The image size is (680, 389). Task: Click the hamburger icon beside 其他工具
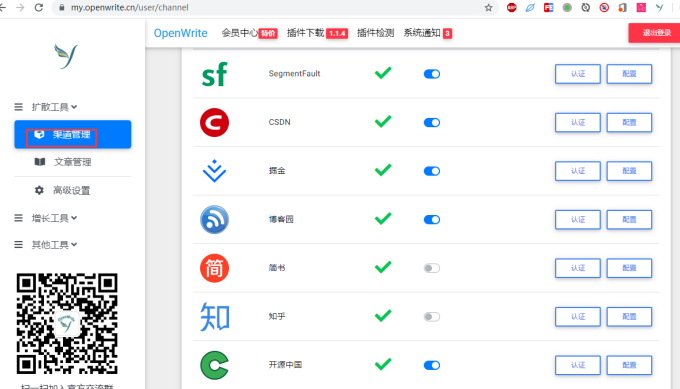(x=18, y=245)
